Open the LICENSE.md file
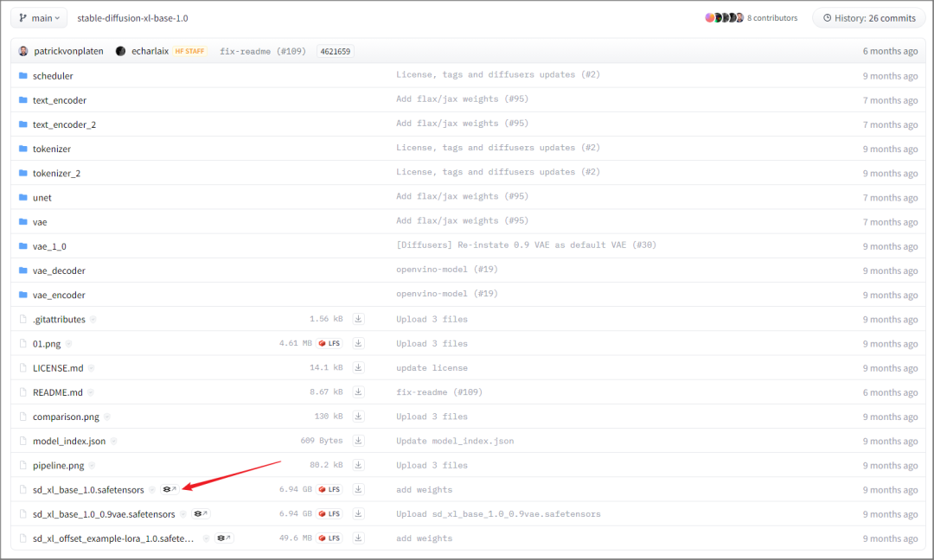934x560 pixels. (x=58, y=368)
